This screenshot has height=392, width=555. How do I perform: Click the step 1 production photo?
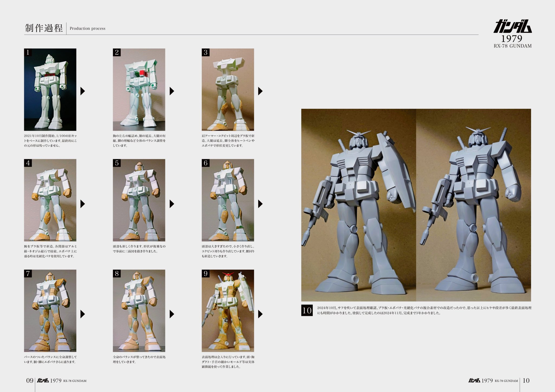click(x=50, y=90)
